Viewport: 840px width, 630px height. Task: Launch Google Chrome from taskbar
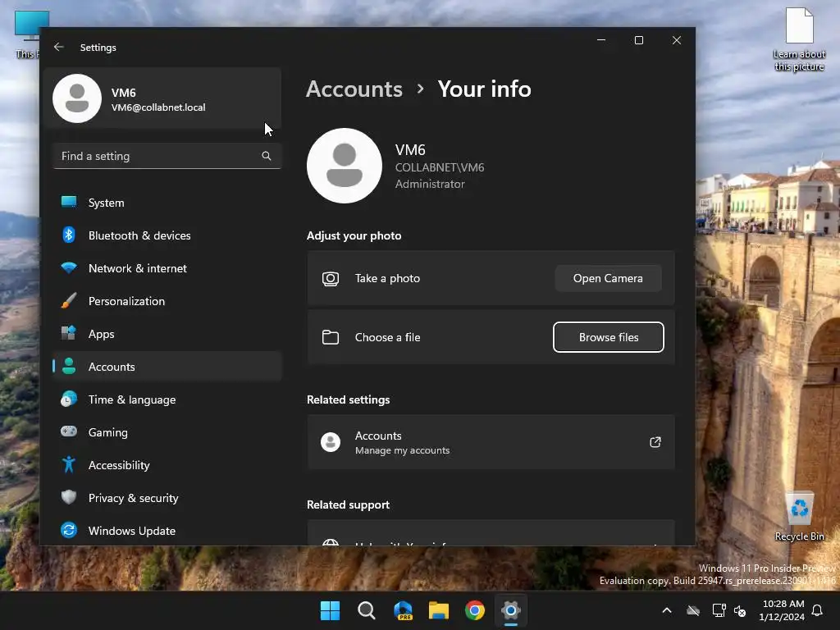[x=475, y=610]
